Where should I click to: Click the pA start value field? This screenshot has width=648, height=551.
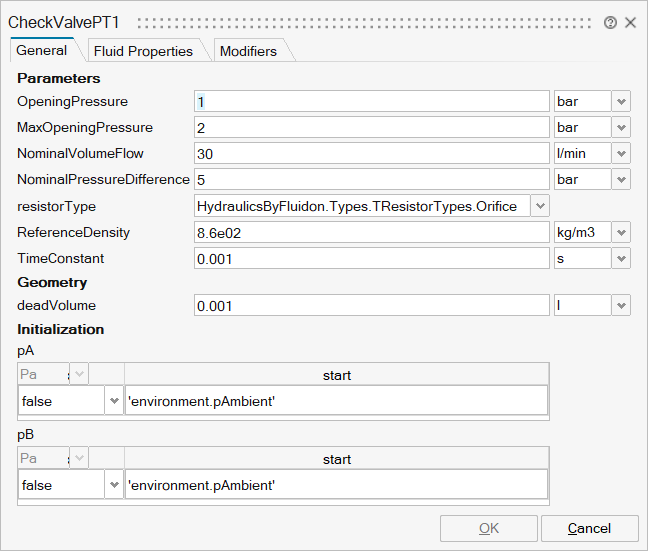tap(336, 401)
